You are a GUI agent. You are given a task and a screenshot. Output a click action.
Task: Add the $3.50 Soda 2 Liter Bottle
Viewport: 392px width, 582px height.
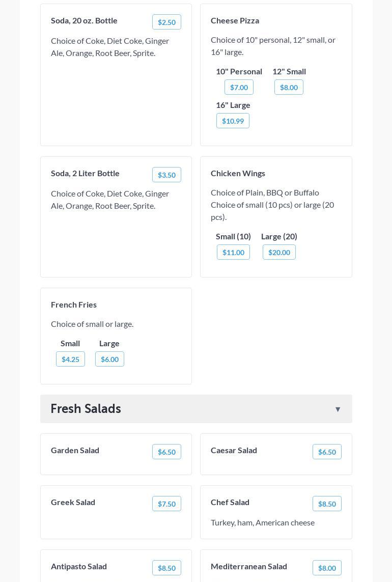166,175
